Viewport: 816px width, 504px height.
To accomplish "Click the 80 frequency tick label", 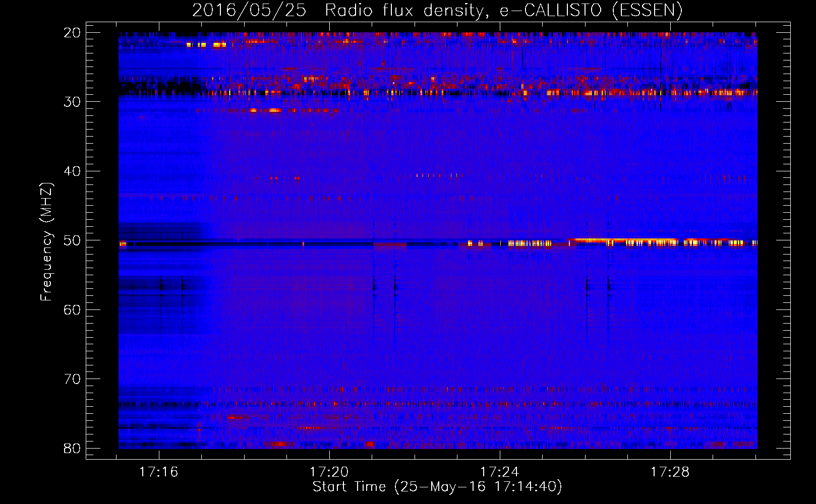I will click(72, 448).
